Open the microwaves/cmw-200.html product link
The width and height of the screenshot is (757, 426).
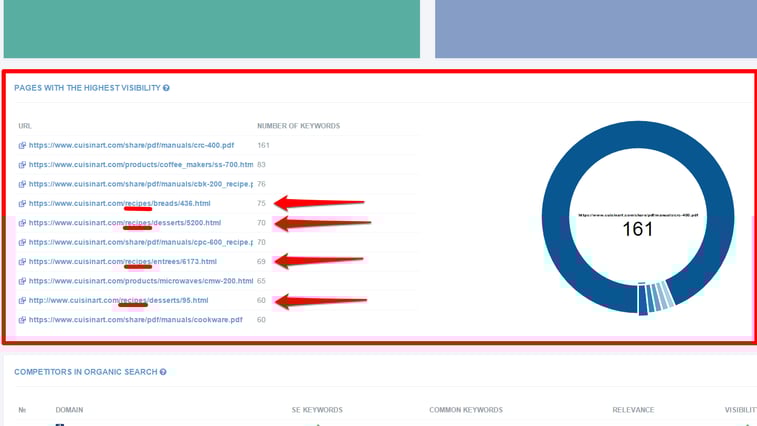pos(140,281)
